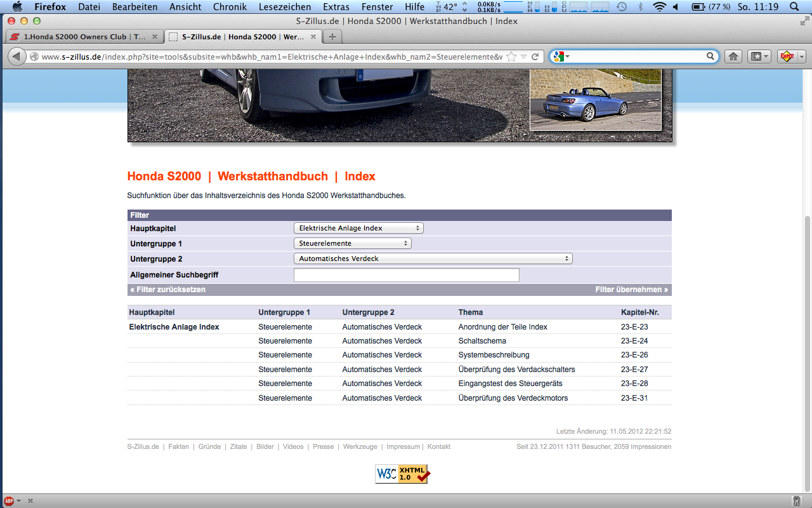Reload the page using the refresh icon
This screenshot has height=508, width=812.
tap(535, 57)
